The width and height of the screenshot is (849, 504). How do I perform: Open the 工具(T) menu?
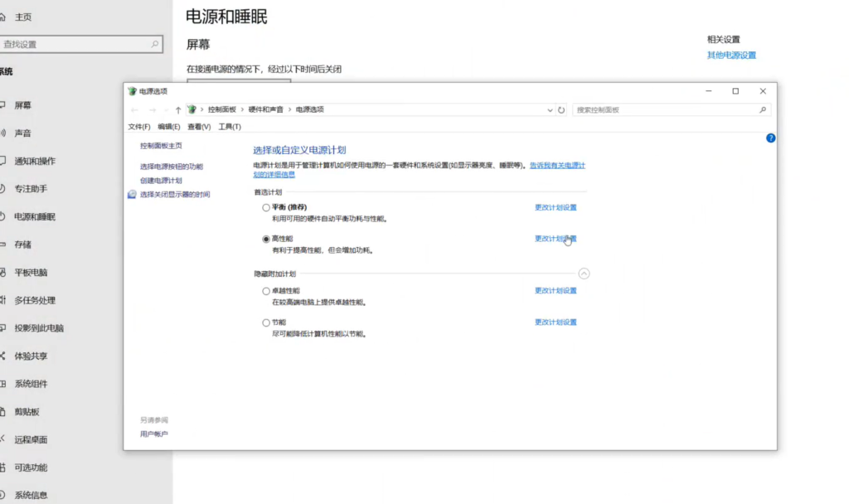click(230, 127)
